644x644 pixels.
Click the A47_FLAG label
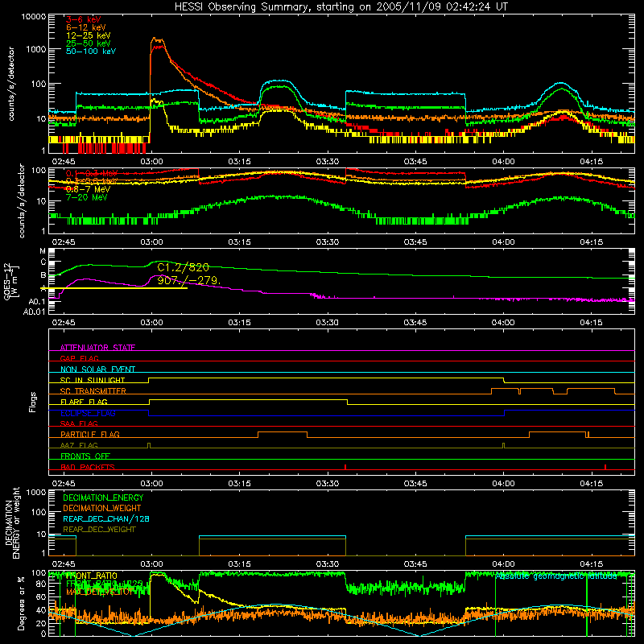[x=79, y=445]
